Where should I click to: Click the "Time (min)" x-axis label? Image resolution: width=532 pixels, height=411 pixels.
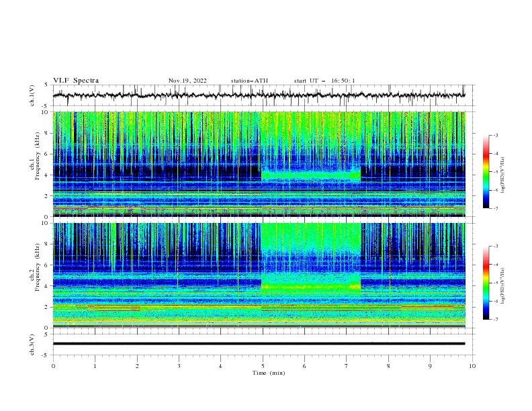pos(269,373)
